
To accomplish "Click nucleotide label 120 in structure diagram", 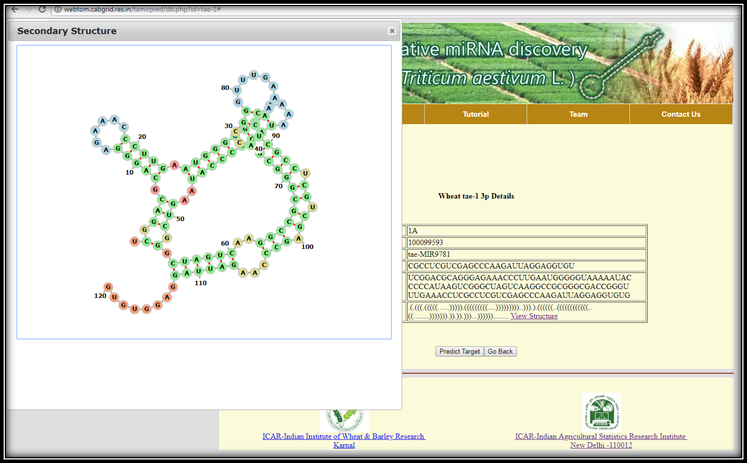I will (100, 296).
